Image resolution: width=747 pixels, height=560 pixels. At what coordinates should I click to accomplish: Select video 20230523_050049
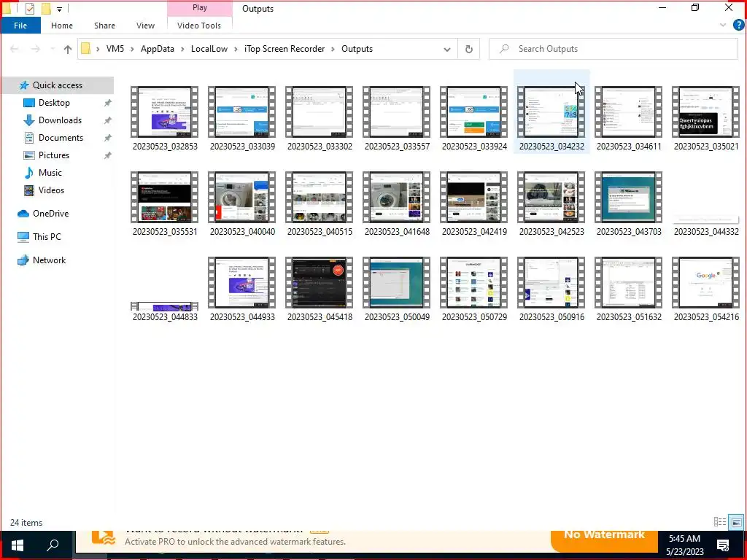tap(397, 289)
